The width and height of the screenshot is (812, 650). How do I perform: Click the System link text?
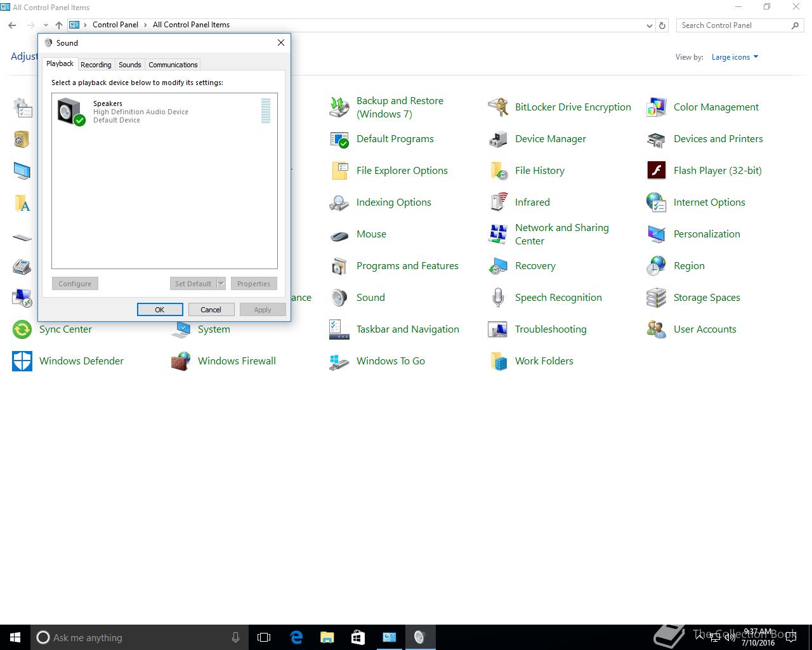tap(214, 329)
